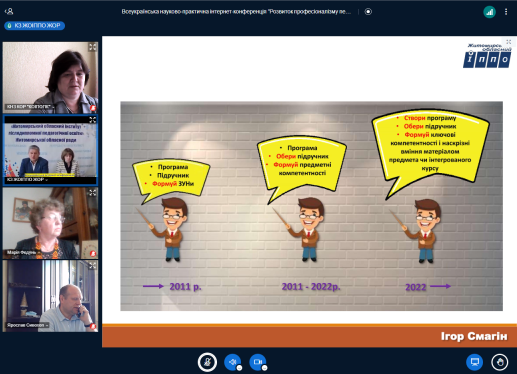The image size is (517, 374).
Task: Click the ІППО logo on the slide
Action: 487,56
